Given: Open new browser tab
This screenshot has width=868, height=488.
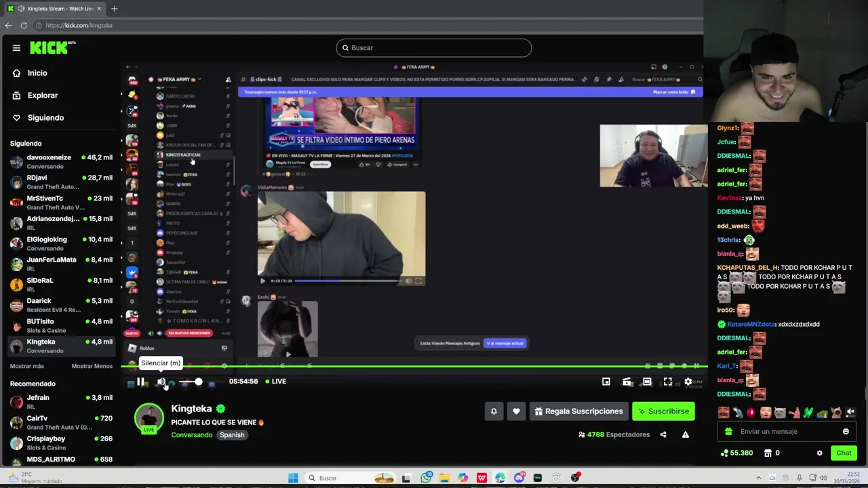Looking at the screenshot, I should tap(114, 9).
